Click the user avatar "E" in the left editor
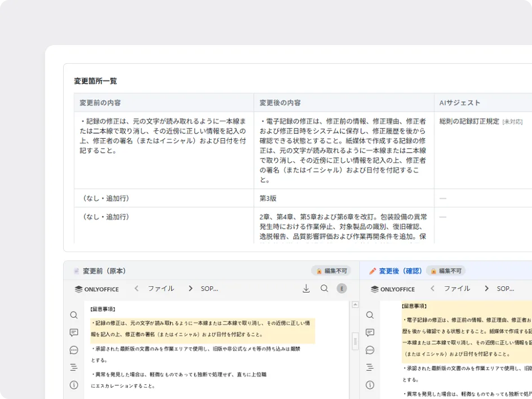 [x=342, y=289]
